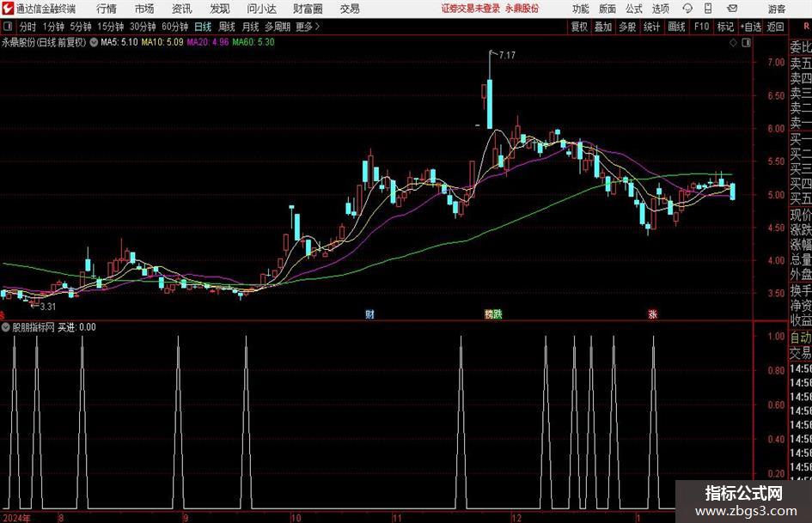Expand the 更多 periods chevron
The width and height of the screenshot is (812, 523).
317,27
